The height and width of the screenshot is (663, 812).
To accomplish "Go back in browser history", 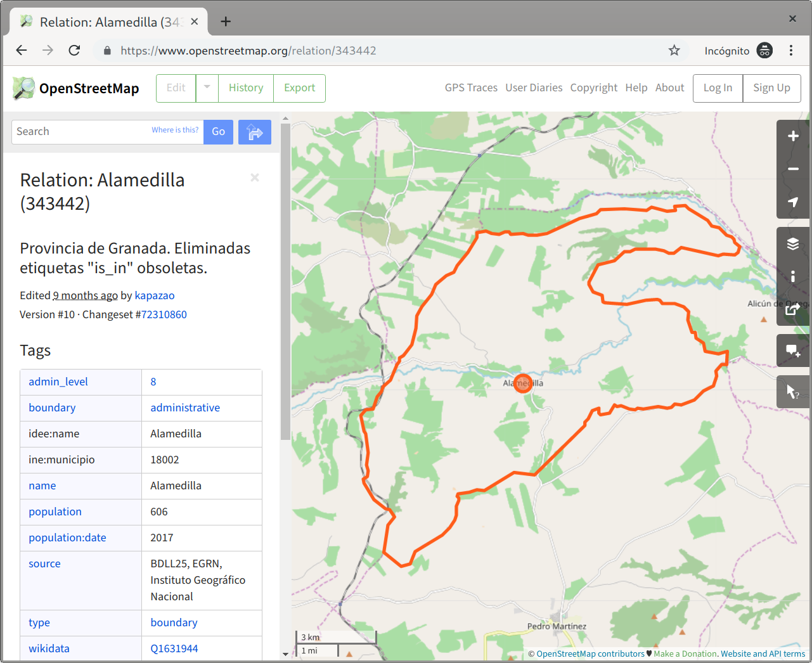I will 22,50.
